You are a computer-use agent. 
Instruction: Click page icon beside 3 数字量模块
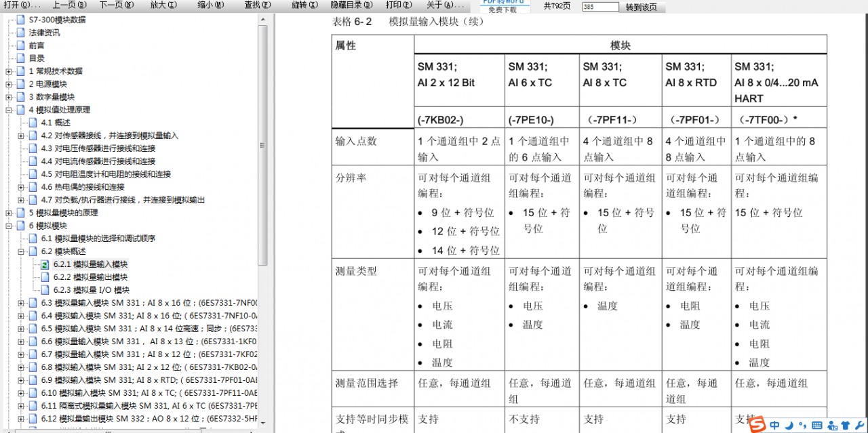(20, 97)
